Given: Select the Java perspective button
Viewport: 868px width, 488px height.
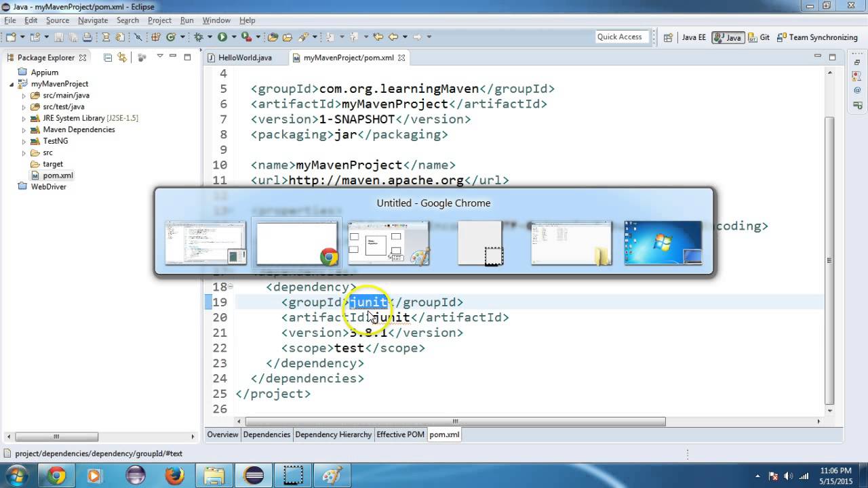Looking at the screenshot, I should pos(728,37).
